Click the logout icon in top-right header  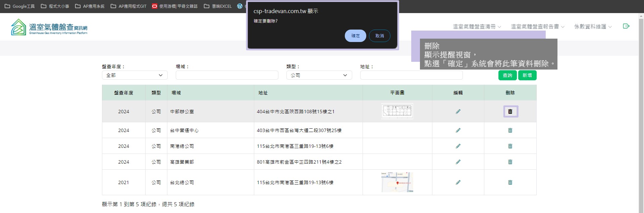626,26
